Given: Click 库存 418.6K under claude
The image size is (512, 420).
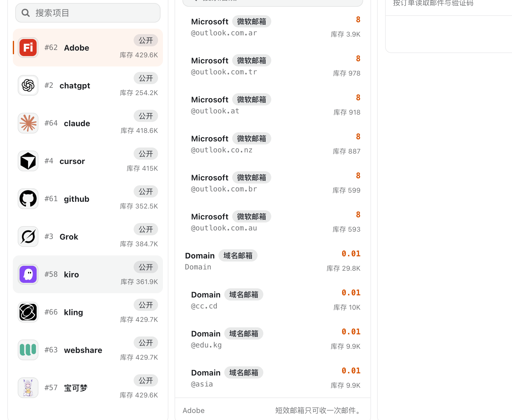Looking at the screenshot, I should pos(139,130).
